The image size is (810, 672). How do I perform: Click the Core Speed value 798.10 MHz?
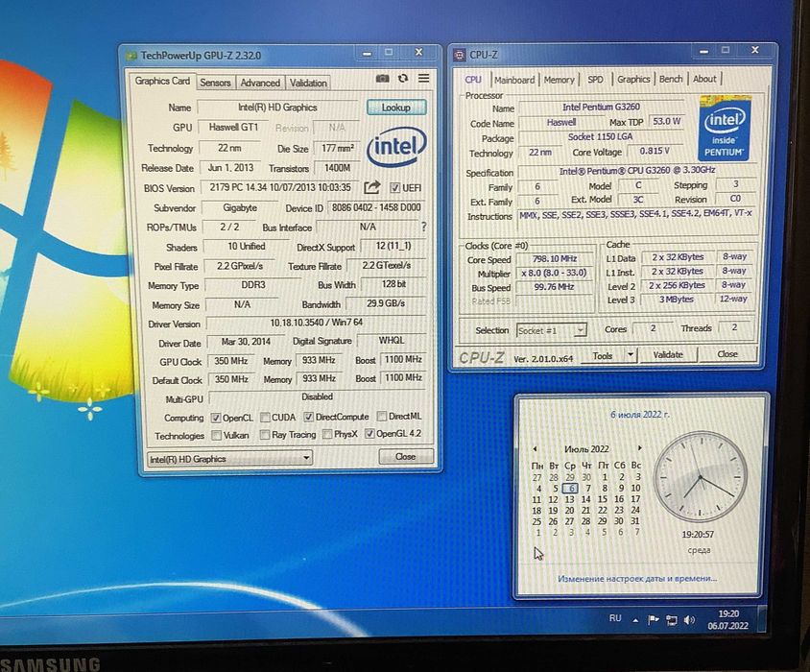click(555, 259)
